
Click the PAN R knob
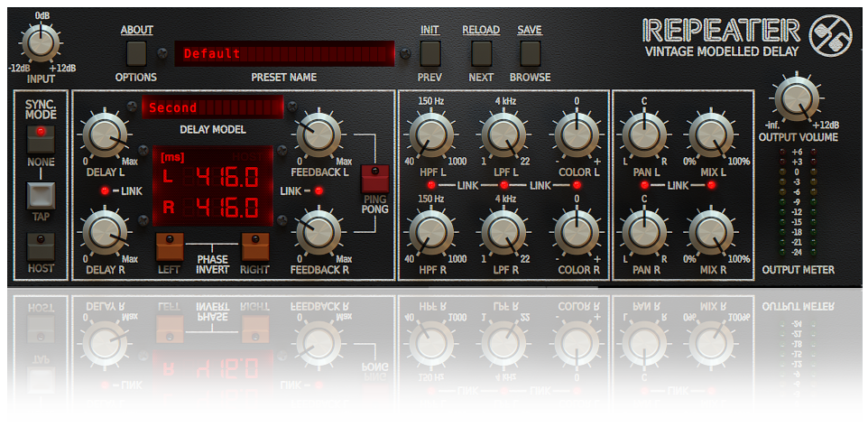644,232
